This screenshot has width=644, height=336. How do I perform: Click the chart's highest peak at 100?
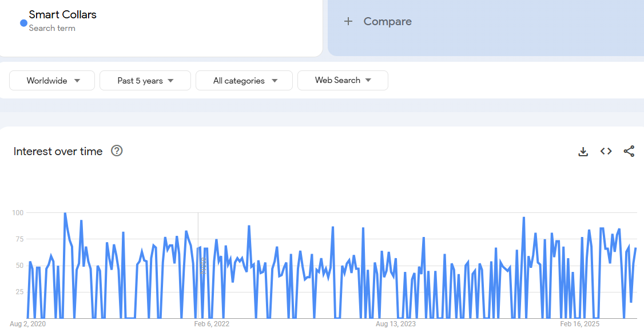coord(65,214)
